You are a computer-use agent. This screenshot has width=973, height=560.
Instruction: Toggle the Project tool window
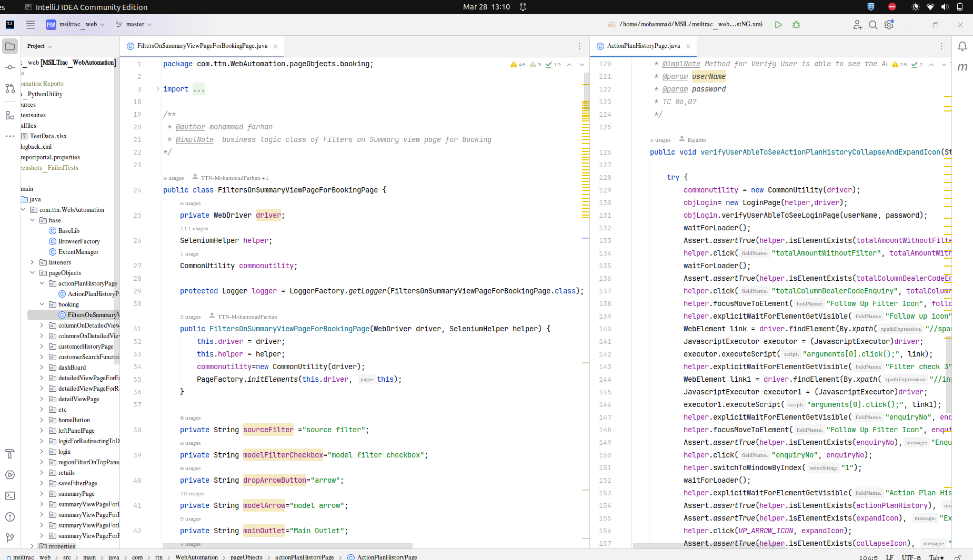point(10,46)
